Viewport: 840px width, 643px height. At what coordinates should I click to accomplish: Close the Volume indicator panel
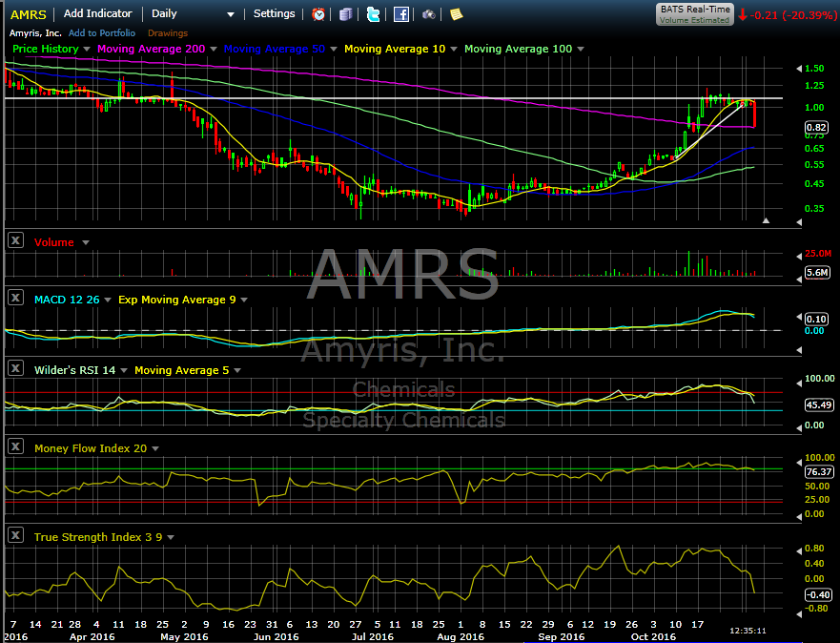pos(15,241)
